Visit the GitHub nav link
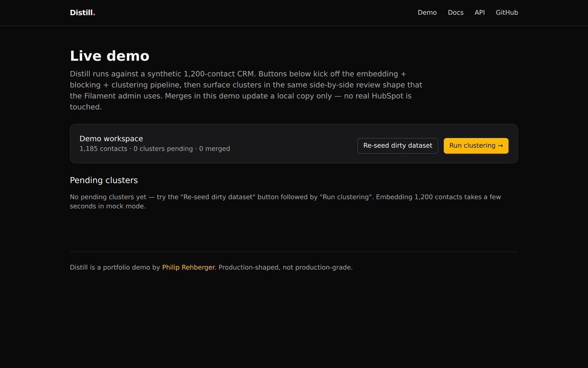Viewport: 588px width, 368px height. (x=507, y=12)
